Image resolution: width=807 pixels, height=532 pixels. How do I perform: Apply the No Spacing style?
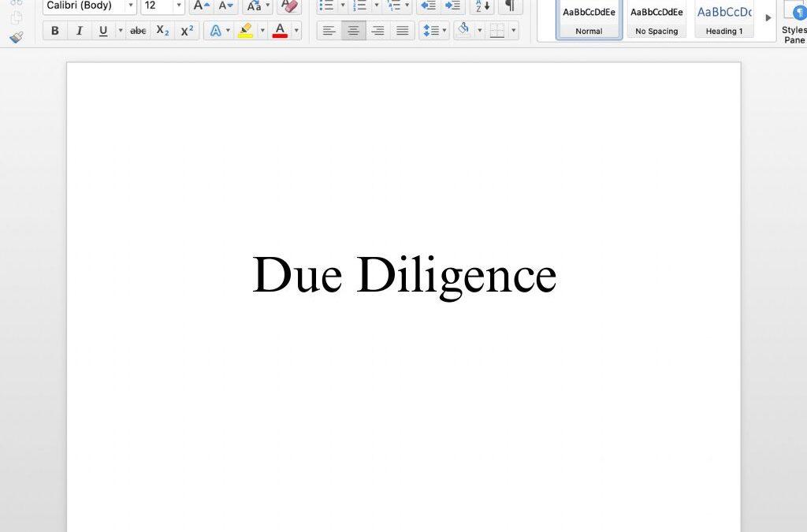tap(656, 19)
